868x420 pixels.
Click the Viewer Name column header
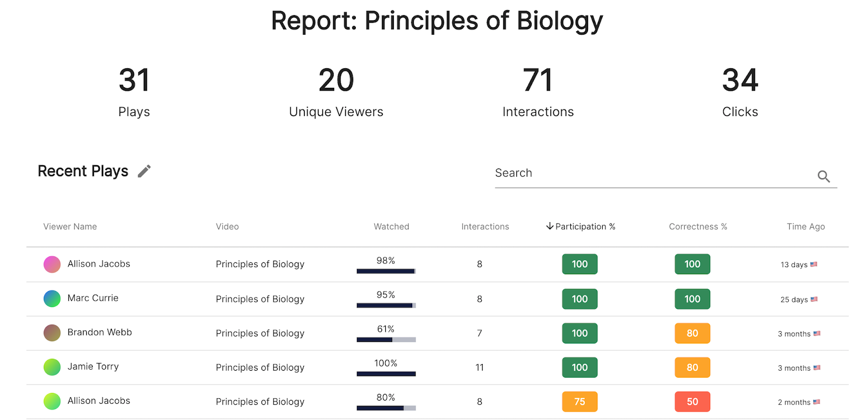click(x=70, y=227)
